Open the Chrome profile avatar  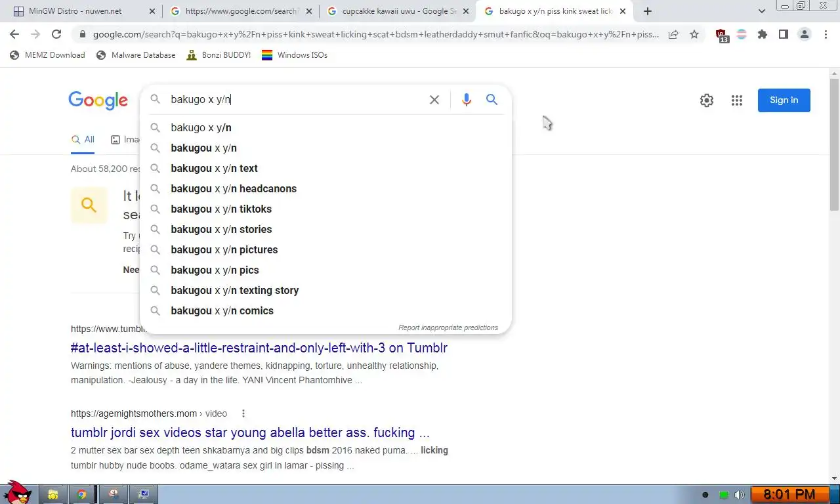tap(805, 35)
